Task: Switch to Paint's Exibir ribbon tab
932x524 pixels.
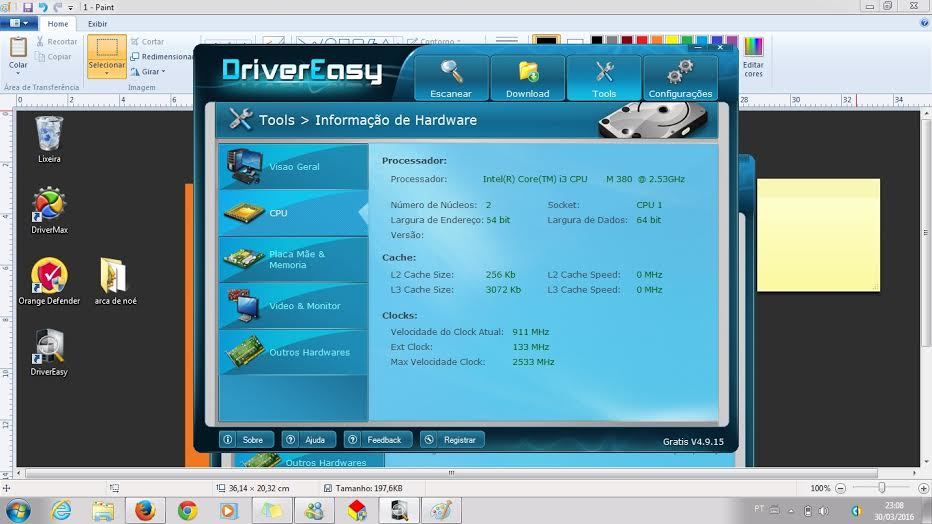Action: (97, 24)
